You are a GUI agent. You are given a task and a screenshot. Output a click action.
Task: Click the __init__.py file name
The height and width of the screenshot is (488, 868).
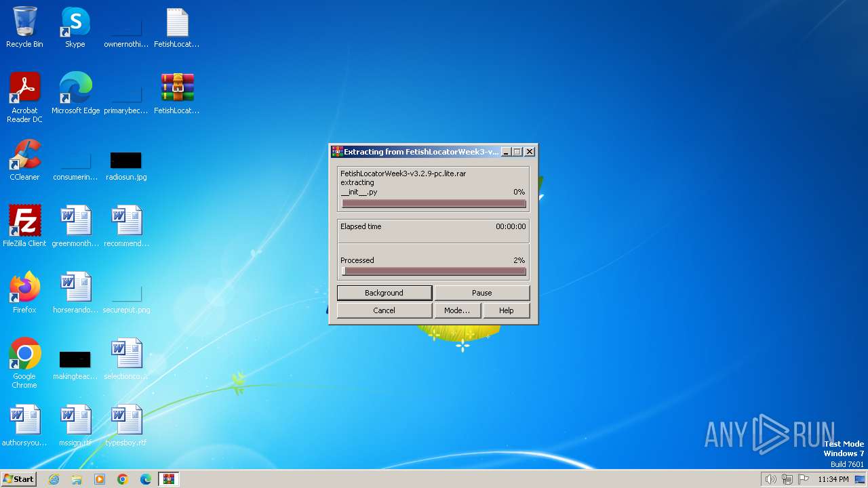tap(359, 192)
